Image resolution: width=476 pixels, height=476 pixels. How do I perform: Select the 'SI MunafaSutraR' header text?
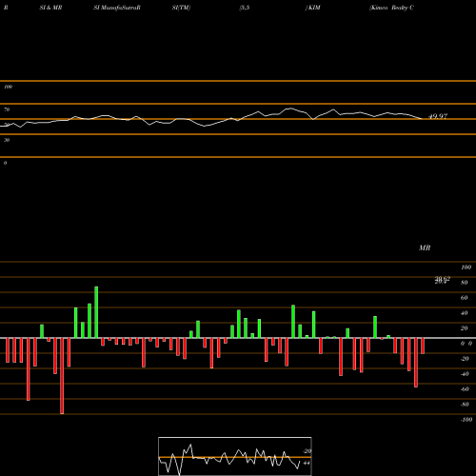(x=117, y=8)
